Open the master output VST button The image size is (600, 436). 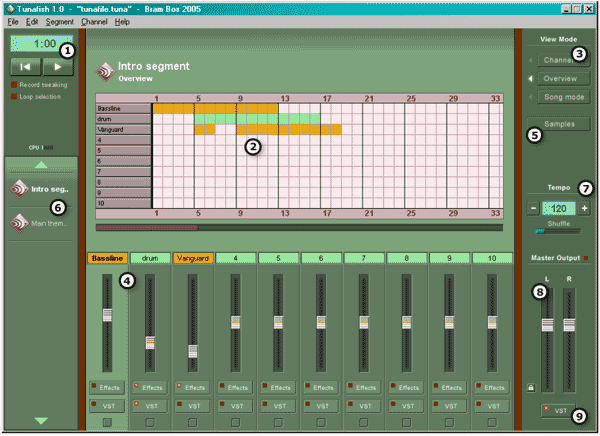pos(559,411)
